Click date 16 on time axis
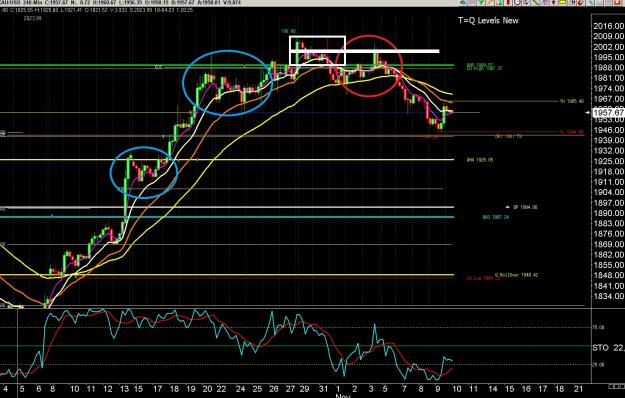 [526, 389]
